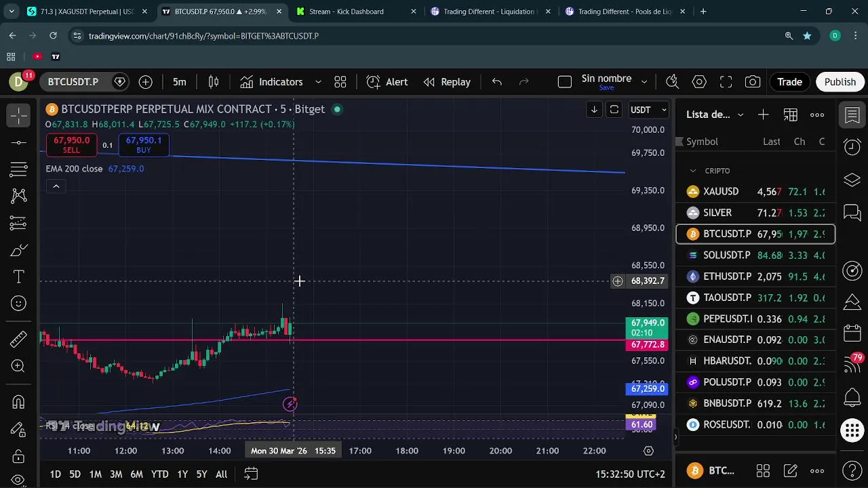Switch to the XAGUSDT Perpetual browser tab
Screen dimensions: 868x488
(x=87, y=12)
